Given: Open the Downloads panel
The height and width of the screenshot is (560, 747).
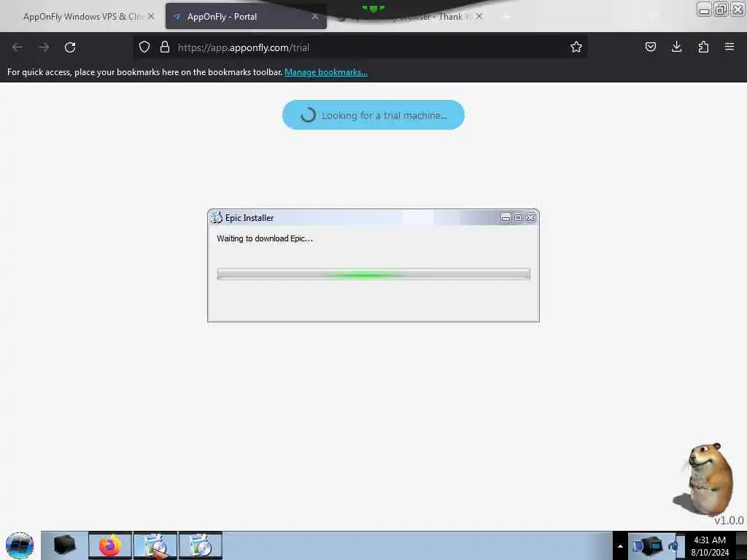Looking at the screenshot, I should (x=676, y=47).
